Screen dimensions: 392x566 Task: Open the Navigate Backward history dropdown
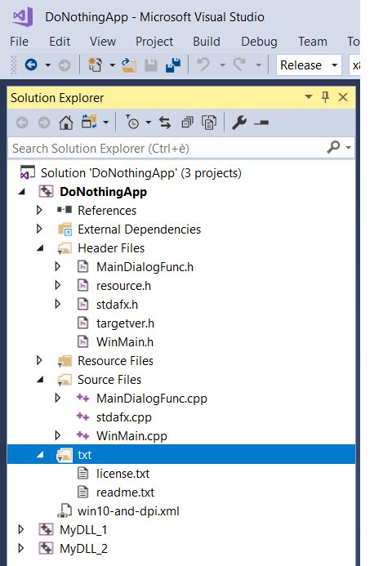pyautogui.click(x=47, y=65)
